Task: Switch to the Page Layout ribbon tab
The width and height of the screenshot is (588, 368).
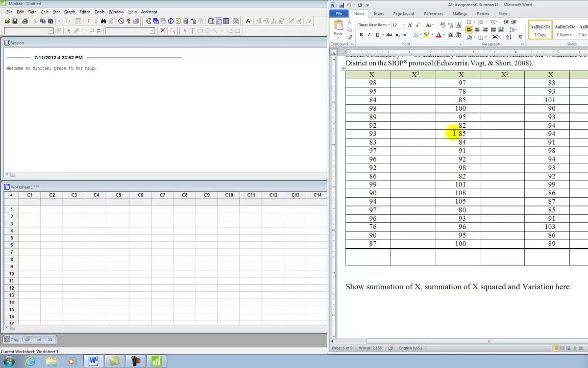Action: pyautogui.click(x=403, y=13)
